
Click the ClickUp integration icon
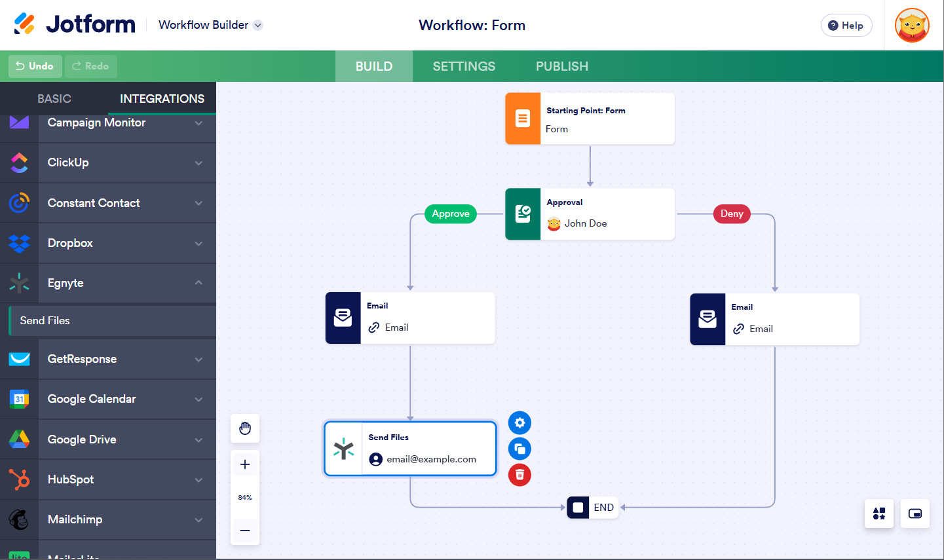pos(19,162)
